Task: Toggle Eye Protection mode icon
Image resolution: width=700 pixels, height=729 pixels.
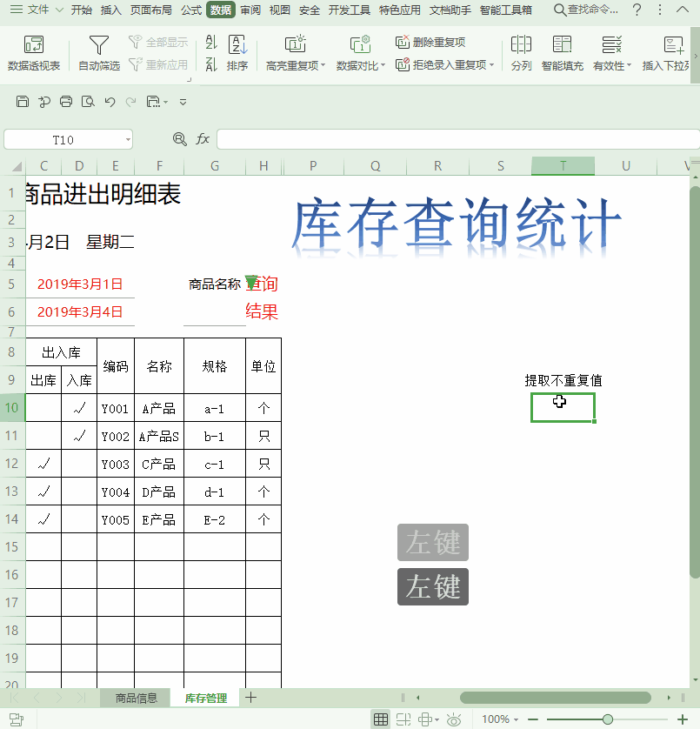Action: coord(454,719)
